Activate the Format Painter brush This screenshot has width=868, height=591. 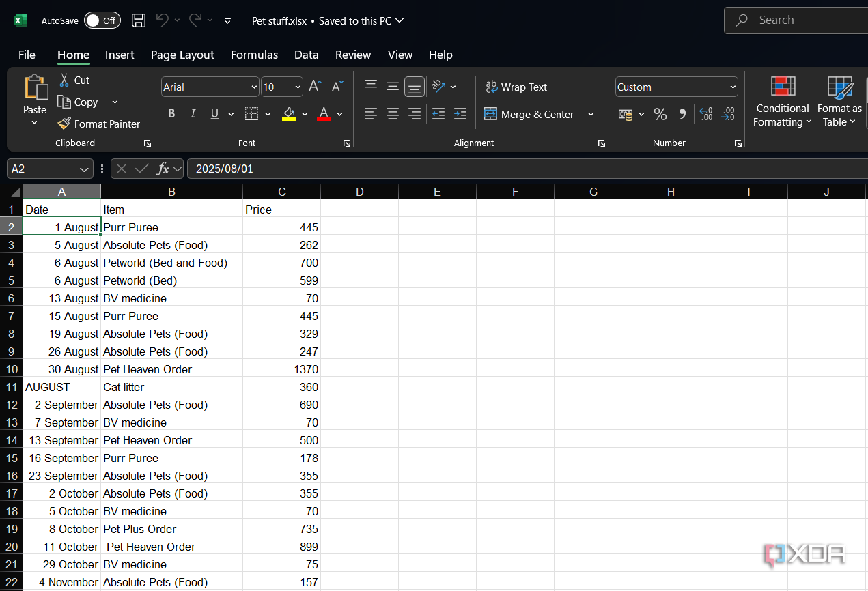coord(64,124)
